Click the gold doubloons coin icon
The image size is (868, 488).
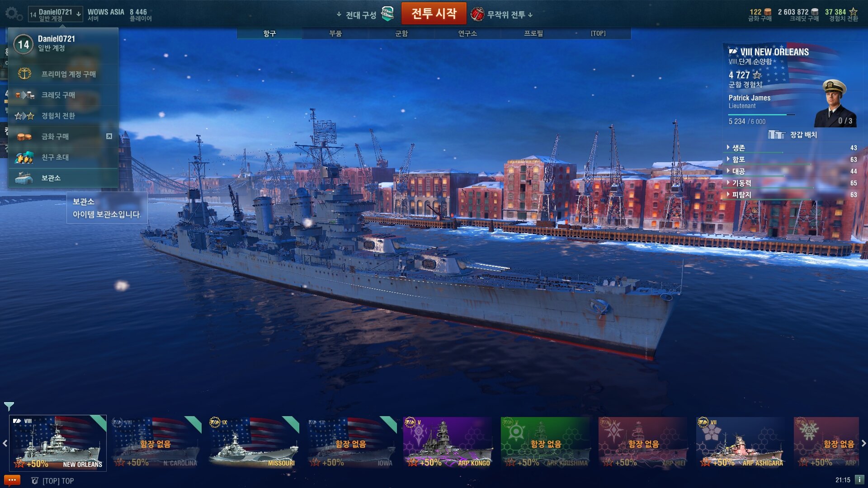coord(768,12)
